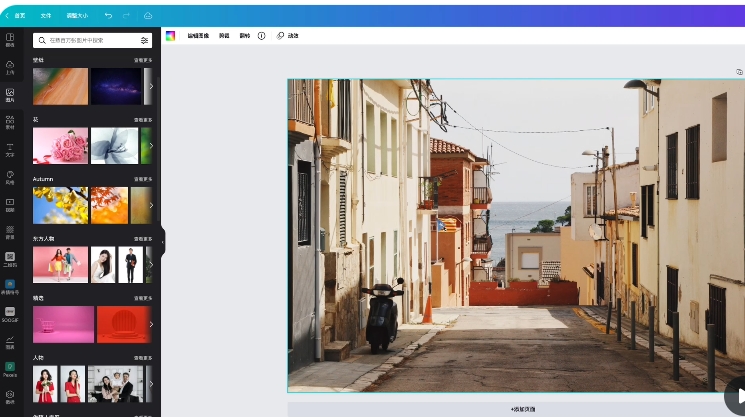Select the man in black suit thumbnail
The image size is (745, 417).
(131, 265)
